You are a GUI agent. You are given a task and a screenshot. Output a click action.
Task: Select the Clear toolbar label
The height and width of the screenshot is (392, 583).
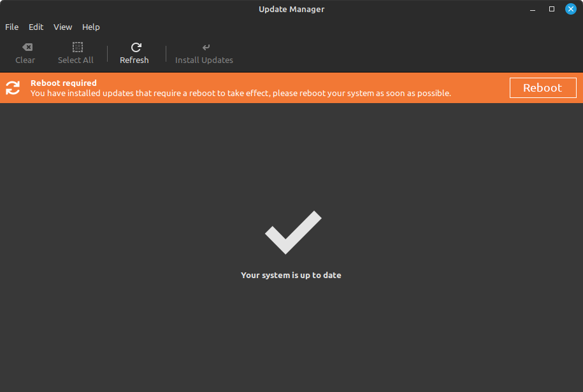25,60
